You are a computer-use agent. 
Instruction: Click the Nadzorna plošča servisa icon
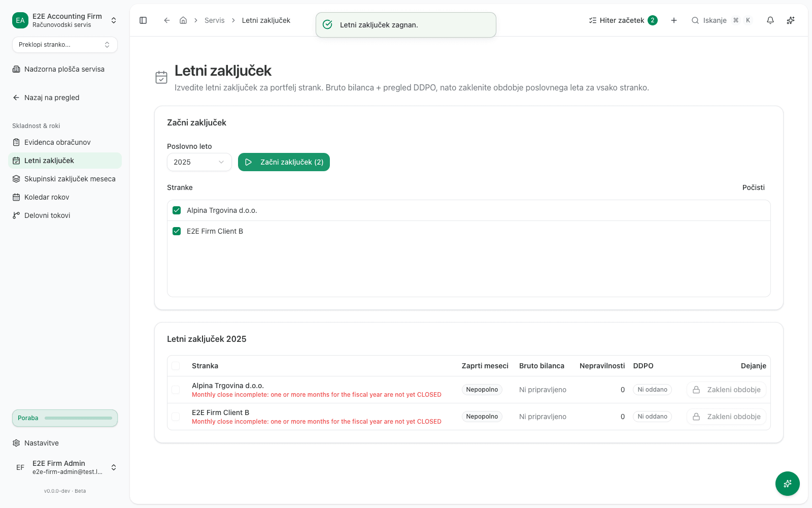click(16, 69)
